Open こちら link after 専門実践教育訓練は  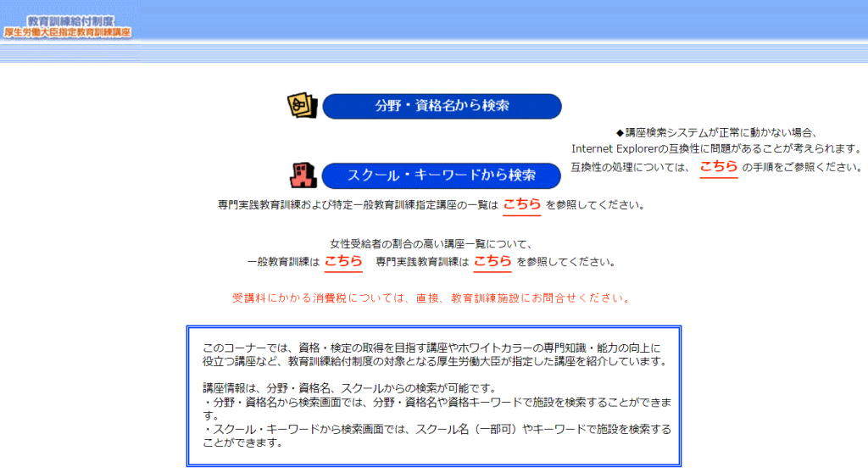[492, 261]
